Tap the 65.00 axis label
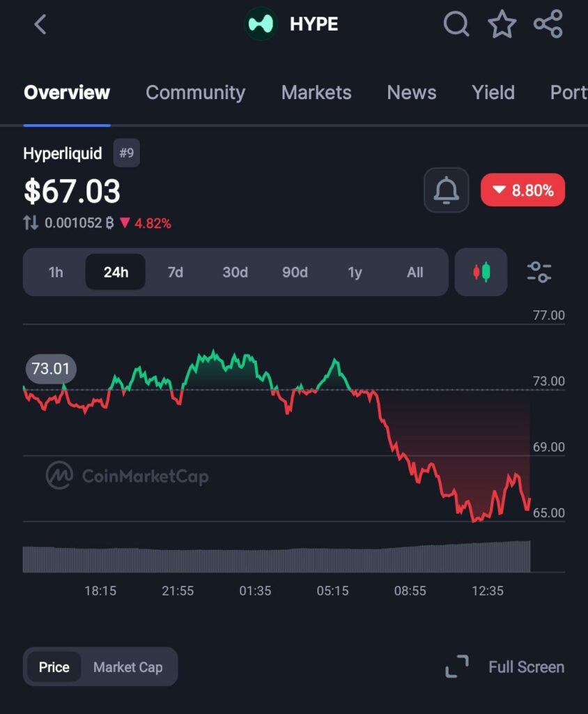The height and width of the screenshot is (714, 588). coord(549,512)
